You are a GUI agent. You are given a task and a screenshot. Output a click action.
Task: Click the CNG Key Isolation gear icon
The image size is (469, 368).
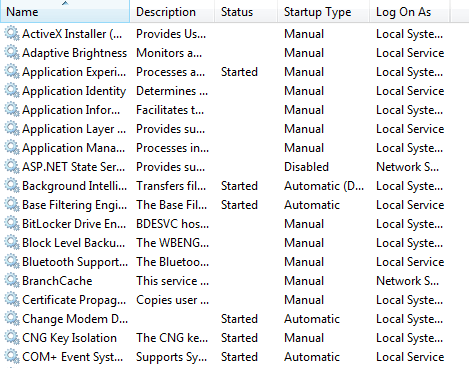pos(12,338)
